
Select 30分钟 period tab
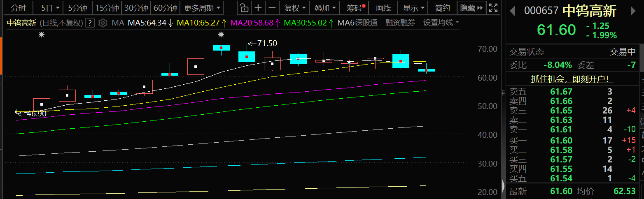[x=136, y=8]
